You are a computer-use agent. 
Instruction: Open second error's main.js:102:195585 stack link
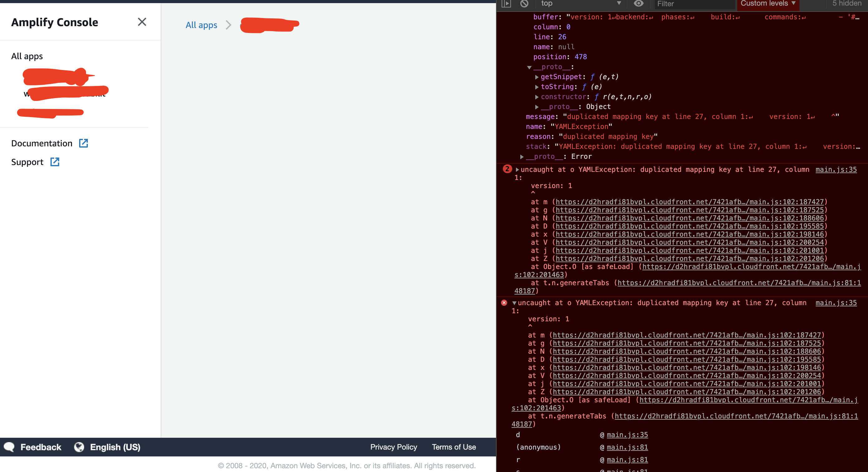[x=687, y=360]
